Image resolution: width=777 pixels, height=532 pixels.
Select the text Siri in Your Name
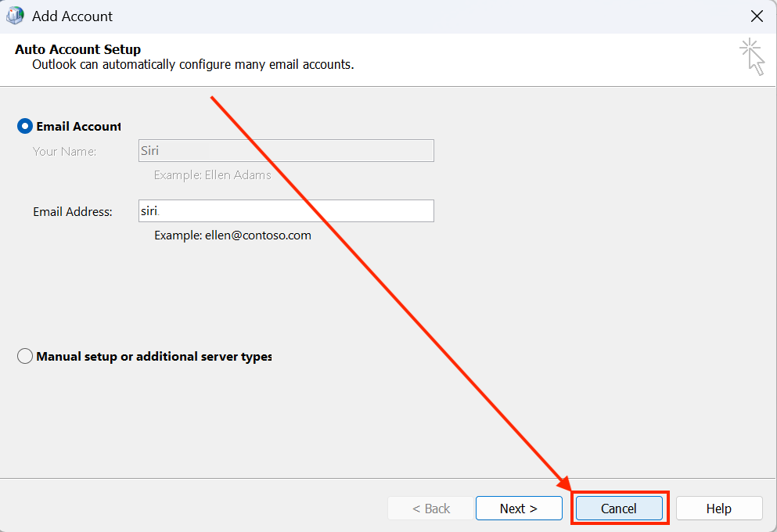click(150, 150)
